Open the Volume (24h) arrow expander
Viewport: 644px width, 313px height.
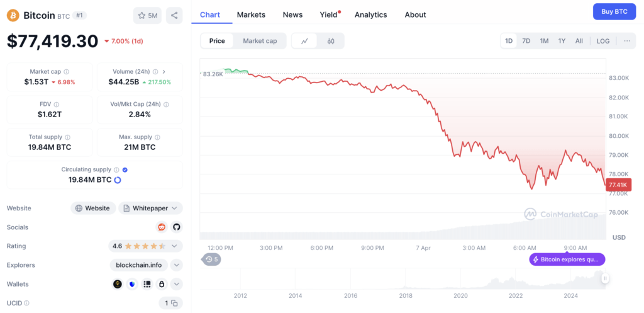(164, 72)
